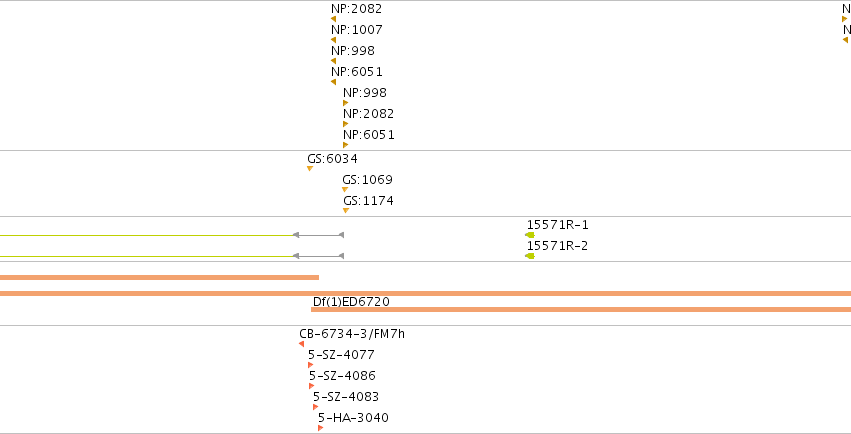The height and width of the screenshot is (434, 851).
Task: Click the left-pointing arrow under NP:1007
Action: coord(333,40)
